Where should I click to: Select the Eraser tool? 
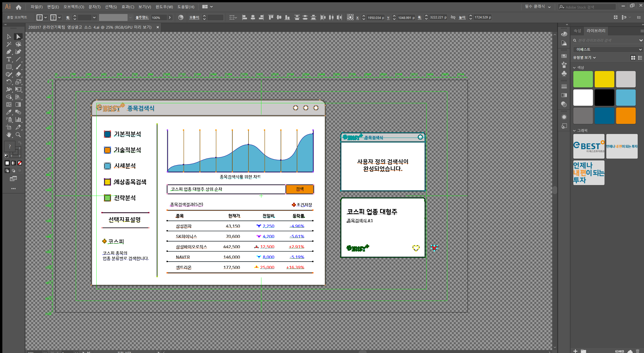(18, 75)
